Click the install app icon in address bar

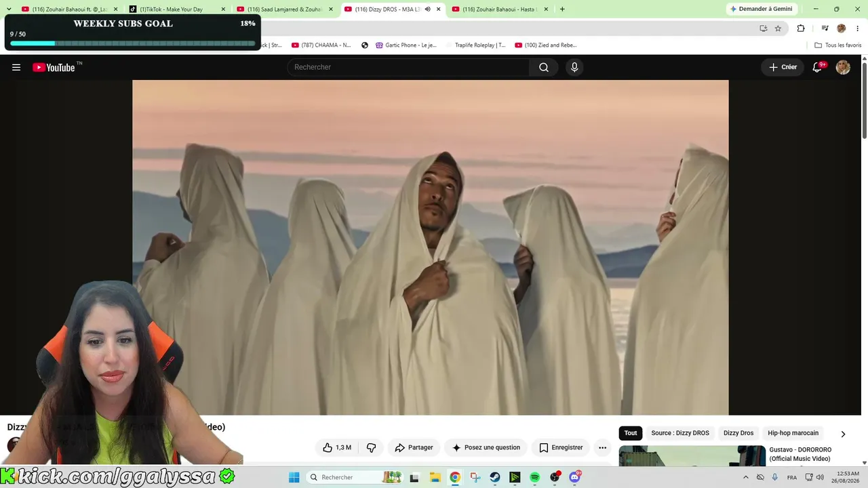click(x=764, y=28)
